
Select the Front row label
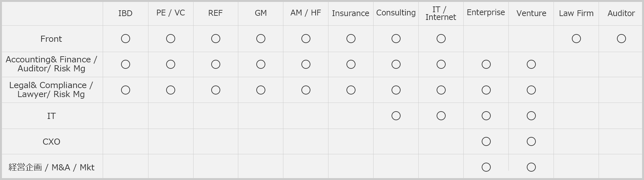click(x=51, y=39)
